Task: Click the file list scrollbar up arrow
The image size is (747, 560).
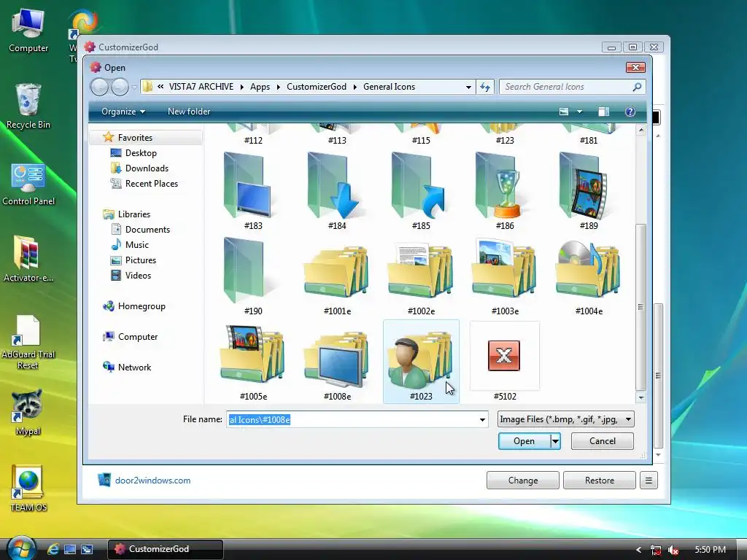Action: click(x=641, y=130)
